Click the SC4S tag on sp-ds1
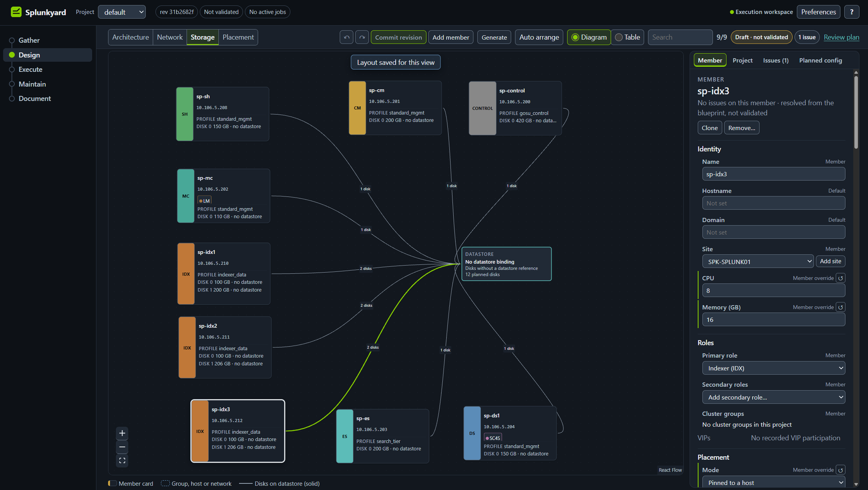Image resolution: width=868 pixels, height=490 pixels. pos(493,438)
